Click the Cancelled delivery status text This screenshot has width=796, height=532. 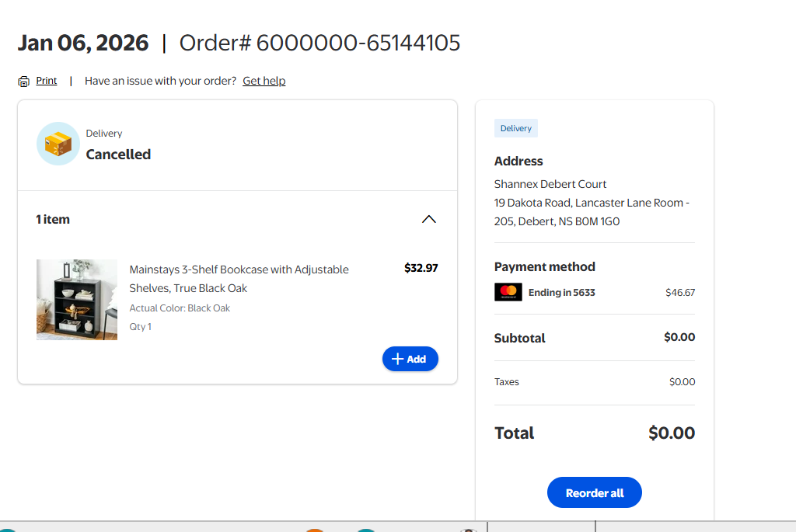[x=118, y=155]
